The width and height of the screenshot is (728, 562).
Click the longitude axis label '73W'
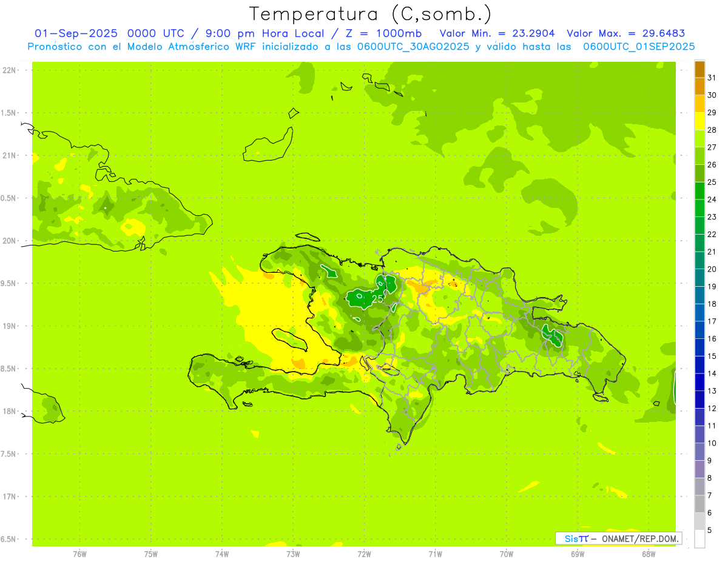coord(293,554)
